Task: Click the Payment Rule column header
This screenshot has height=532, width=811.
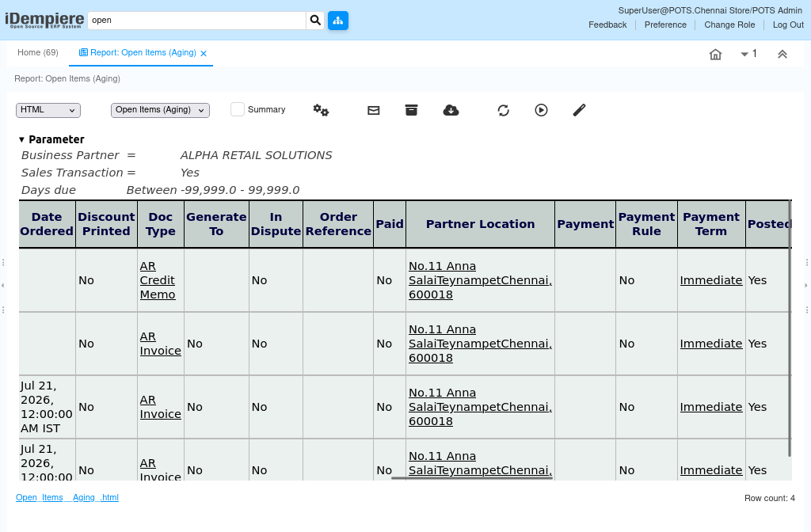Action: point(646,224)
